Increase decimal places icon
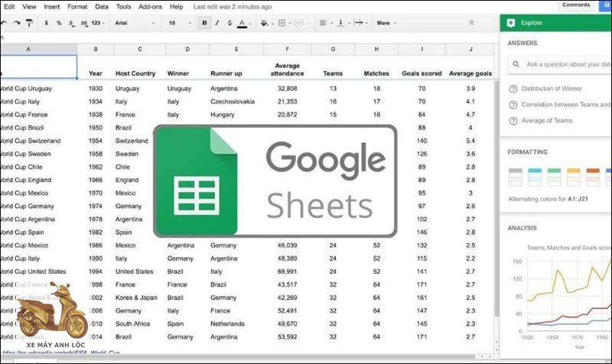Viewport: 612px width, 364px height. point(84,23)
